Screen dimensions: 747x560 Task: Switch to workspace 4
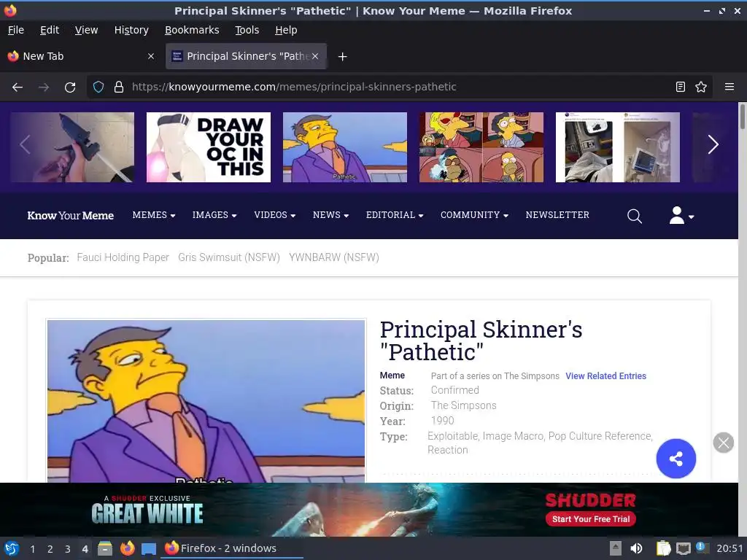pos(85,549)
